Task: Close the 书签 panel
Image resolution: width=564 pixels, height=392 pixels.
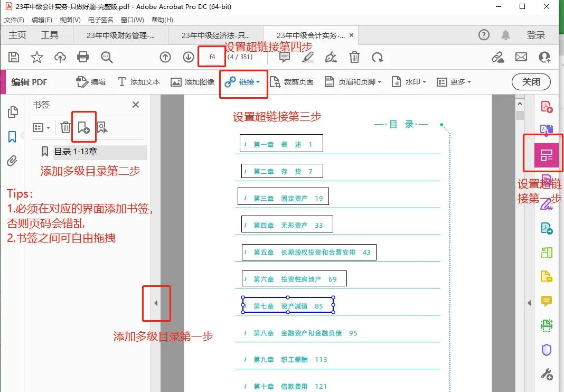Action: coord(136,105)
